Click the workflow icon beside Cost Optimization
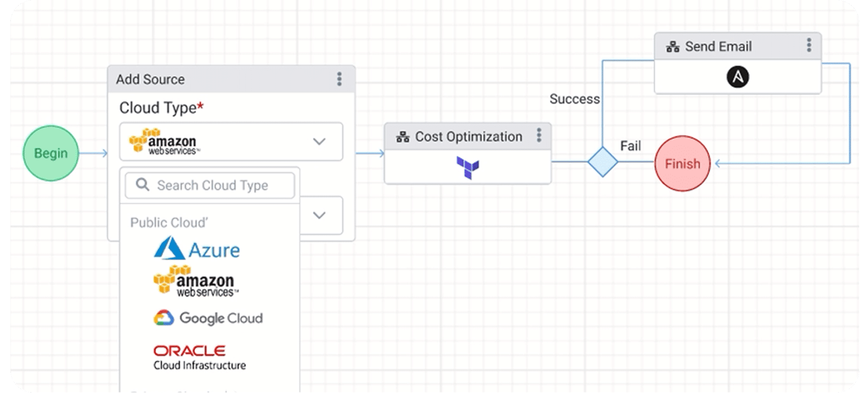The image size is (868, 393). coord(402,136)
